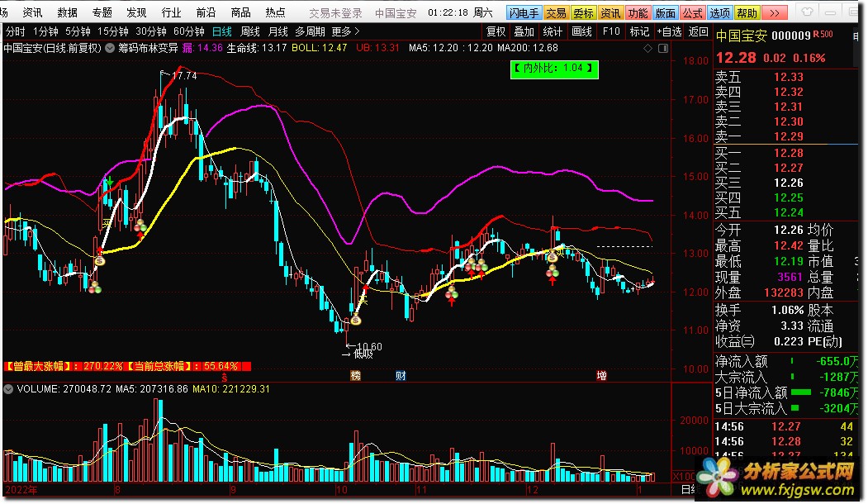Click 标记 mark button
868x504 pixels.
coord(639,31)
